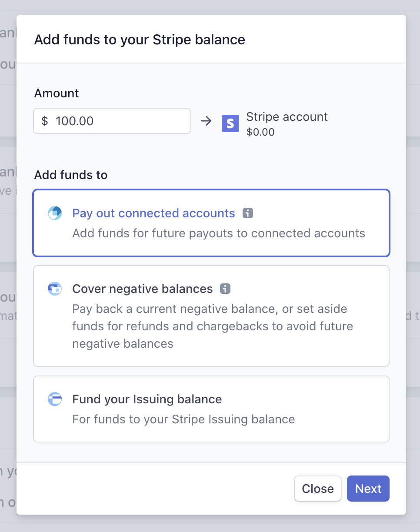Click 'For funds to your Stripe Issuing balance' text

coord(183,419)
